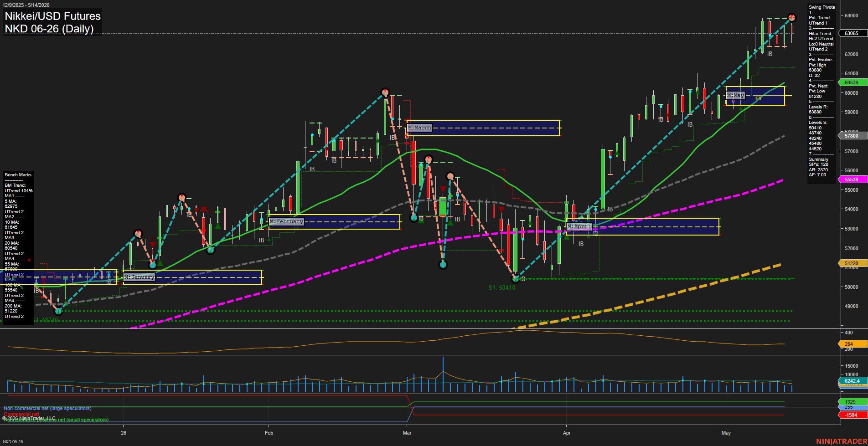Click the Levels S: heading
This screenshot has height=446, width=868.
pos(818,123)
